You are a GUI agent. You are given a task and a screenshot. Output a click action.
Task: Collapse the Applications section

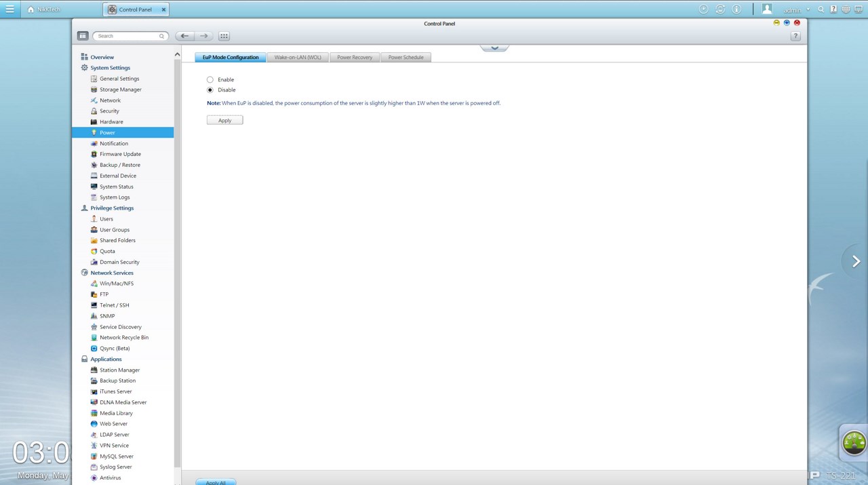[x=106, y=359]
